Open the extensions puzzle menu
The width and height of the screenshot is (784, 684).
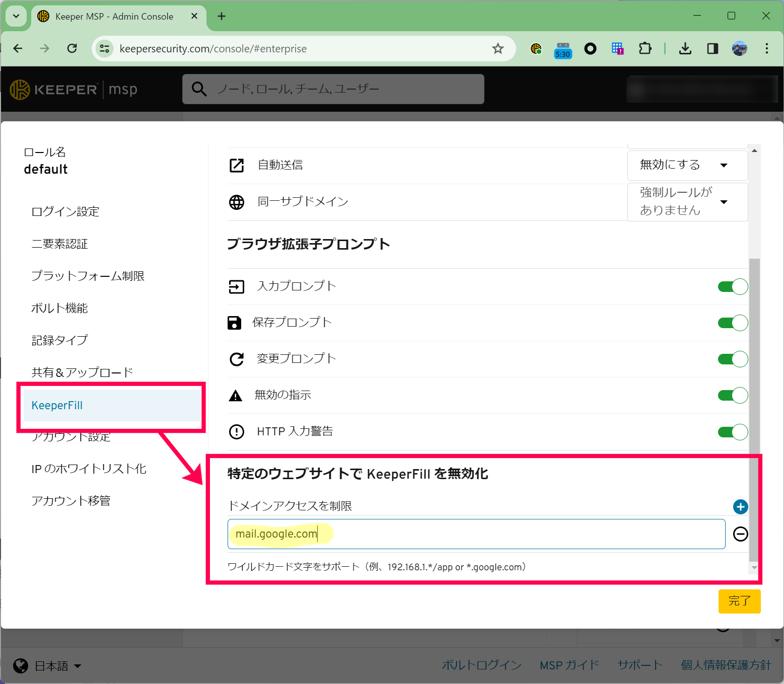click(645, 48)
